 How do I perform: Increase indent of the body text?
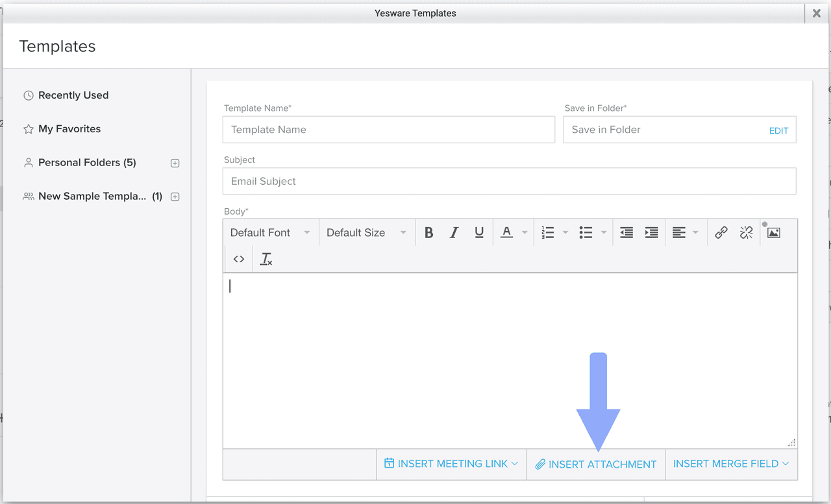tap(651, 233)
